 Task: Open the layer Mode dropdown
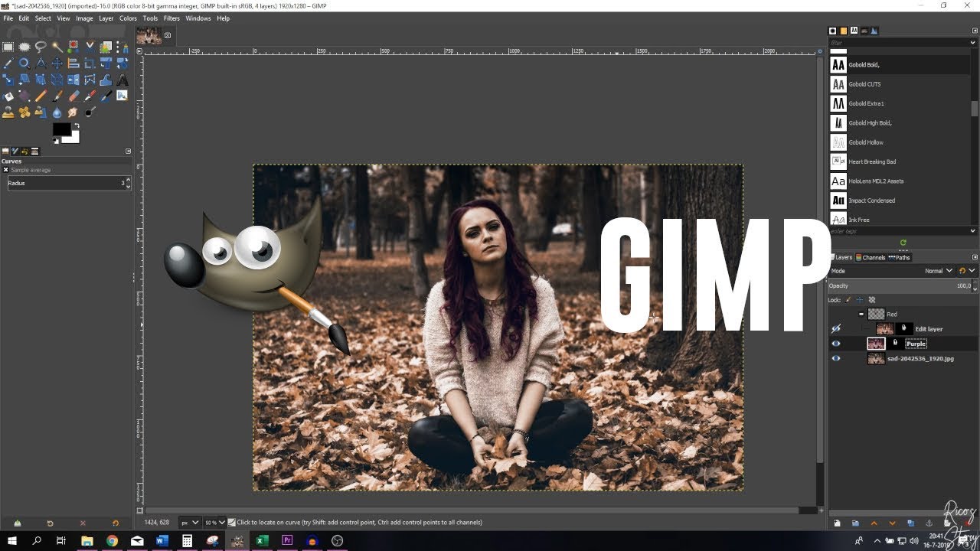939,271
